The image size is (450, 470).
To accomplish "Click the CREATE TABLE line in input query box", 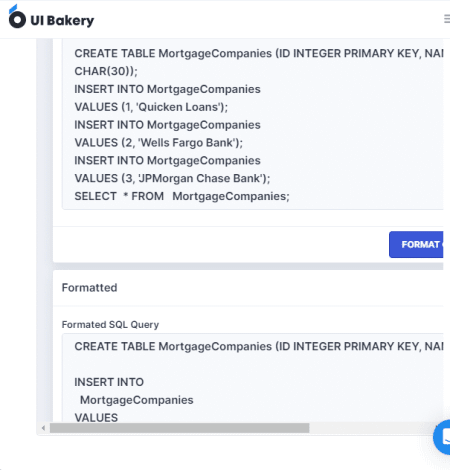I will pos(259,53).
